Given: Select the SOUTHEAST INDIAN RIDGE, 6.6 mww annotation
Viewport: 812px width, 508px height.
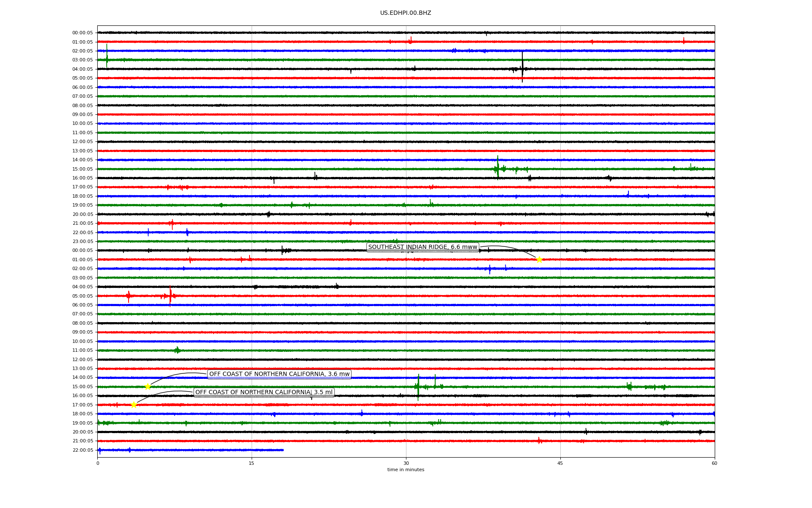Looking at the screenshot, I should 422,247.
